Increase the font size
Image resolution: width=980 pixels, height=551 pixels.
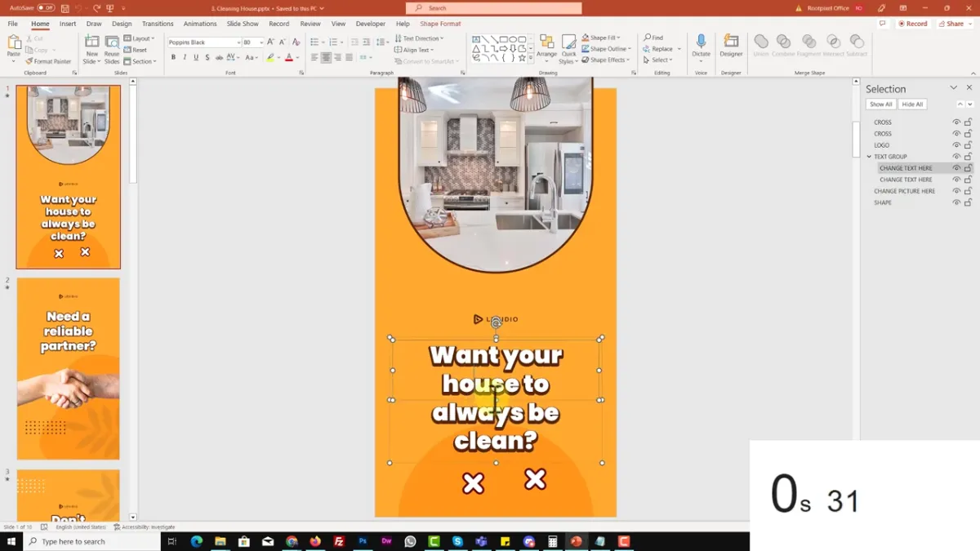pyautogui.click(x=270, y=42)
